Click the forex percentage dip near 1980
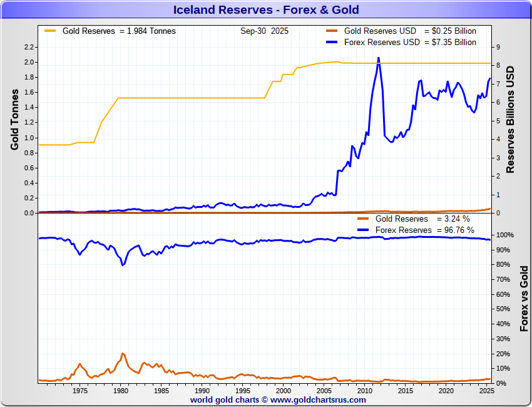 tap(123, 264)
